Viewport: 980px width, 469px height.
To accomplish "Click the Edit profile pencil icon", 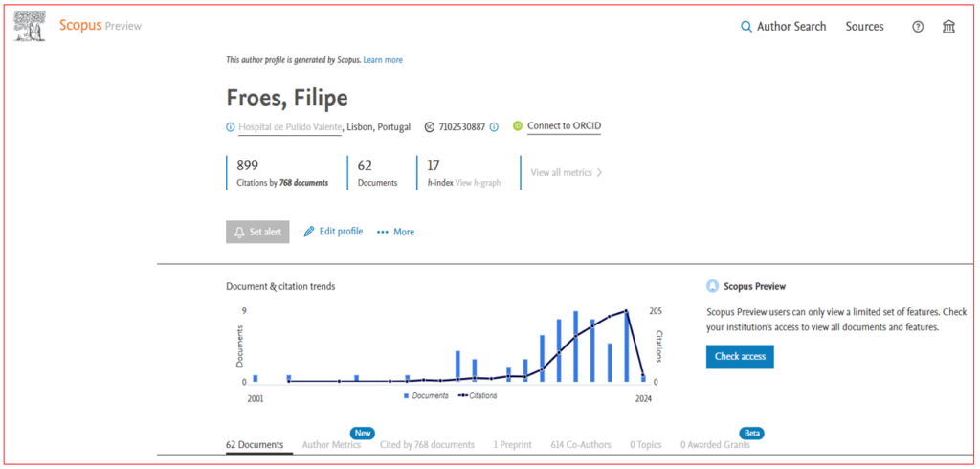I will tap(309, 232).
